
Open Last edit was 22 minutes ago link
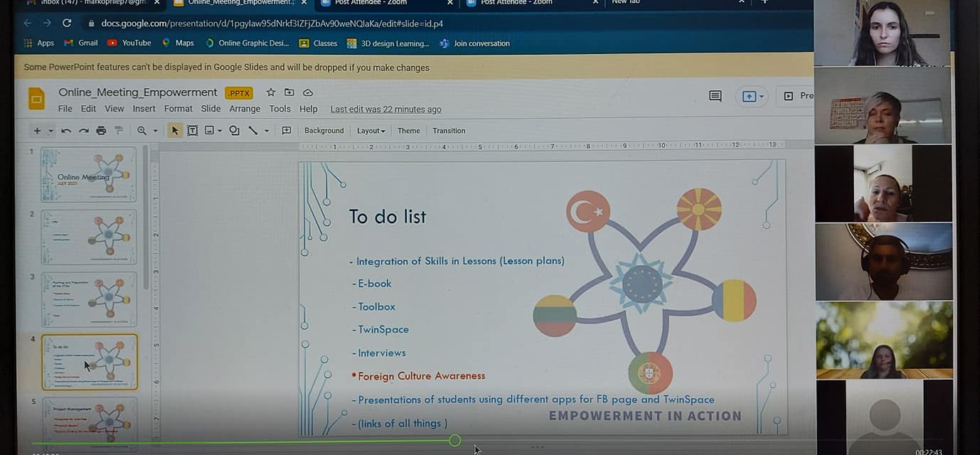[x=385, y=109]
